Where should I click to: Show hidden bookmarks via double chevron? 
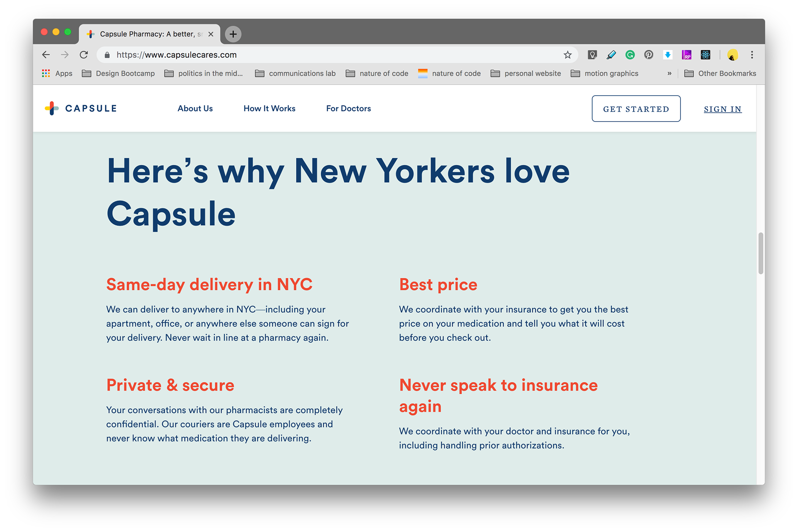tap(669, 74)
